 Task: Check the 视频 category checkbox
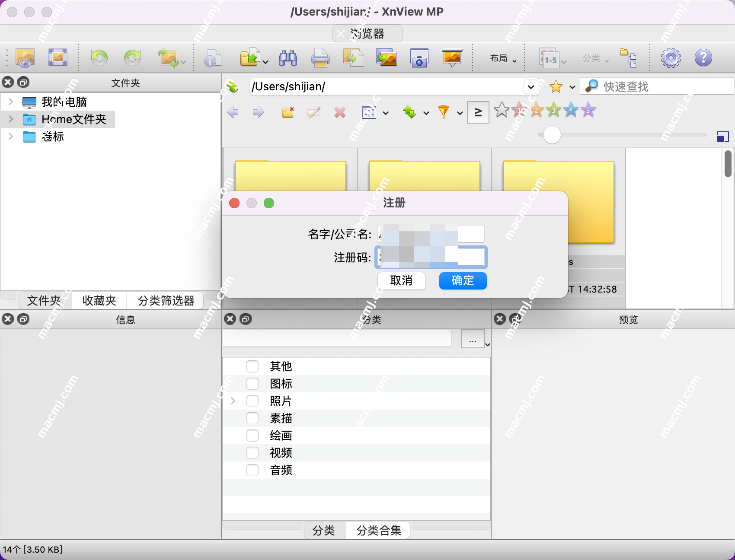click(x=252, y=453)
